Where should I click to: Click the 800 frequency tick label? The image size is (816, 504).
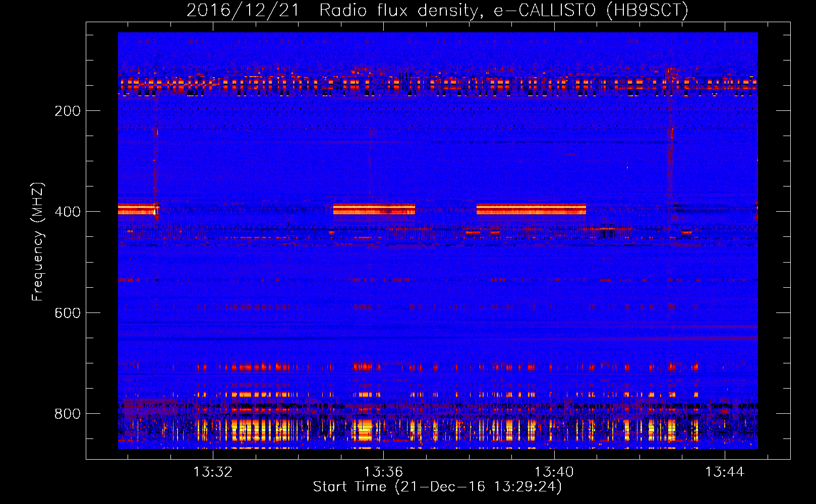(x=68, y=414)
